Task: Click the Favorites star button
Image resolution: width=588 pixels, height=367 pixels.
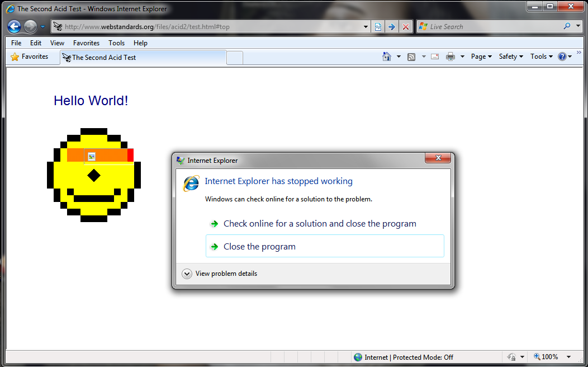Action: [30, 57]
